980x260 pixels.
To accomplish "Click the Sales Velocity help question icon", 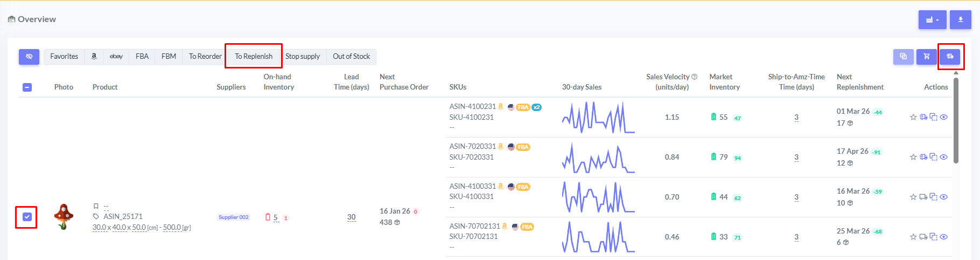I will 695,77.
